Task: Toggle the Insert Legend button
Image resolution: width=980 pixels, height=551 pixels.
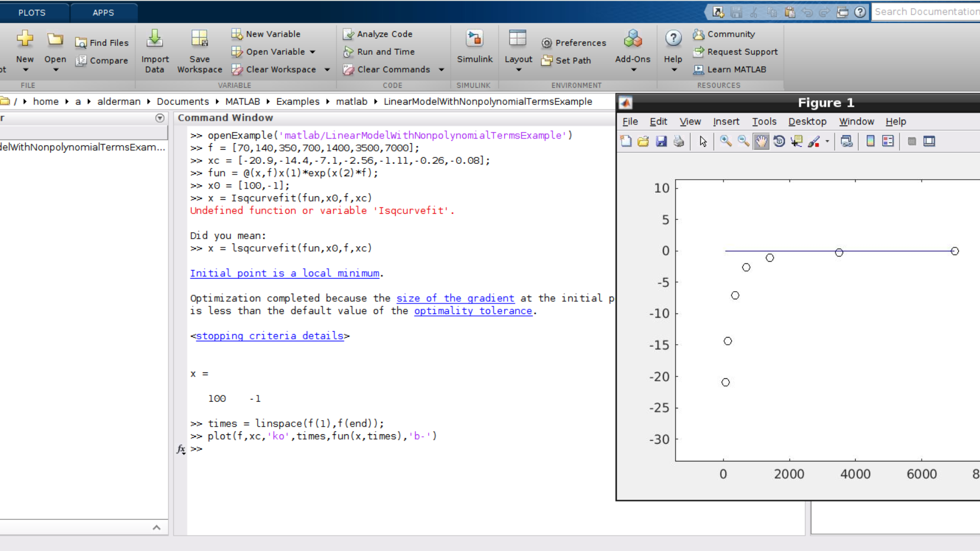Action: tap(888, 141)
